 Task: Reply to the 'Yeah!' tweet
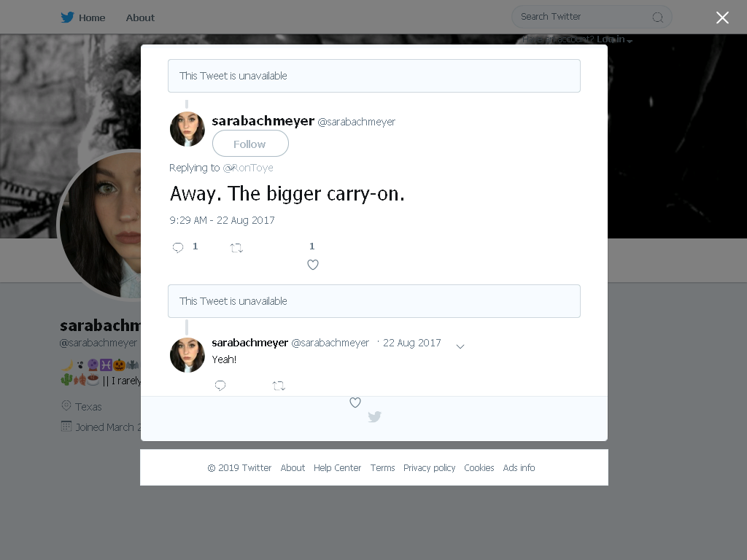pos(220,385)
